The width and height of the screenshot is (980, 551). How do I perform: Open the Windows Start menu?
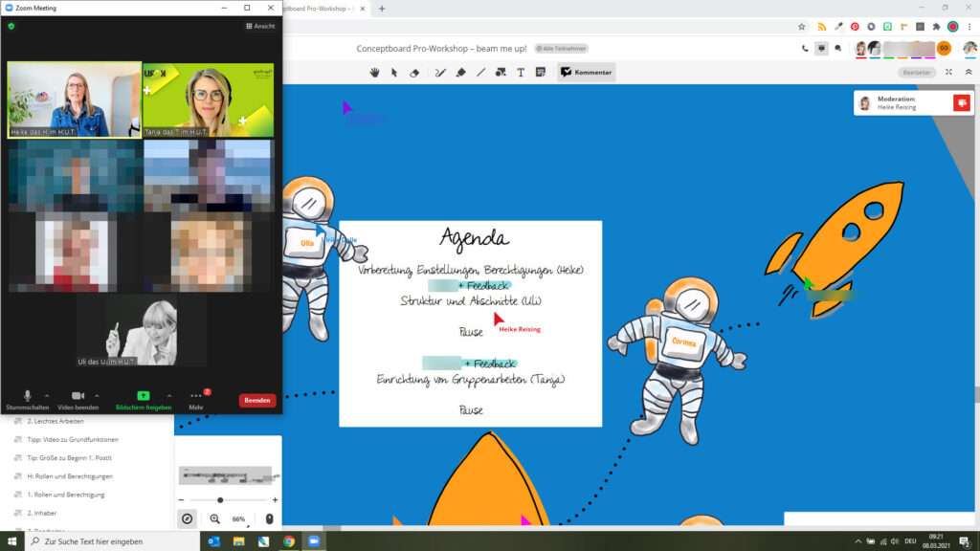pyautogui.click(x=11, y=541)
